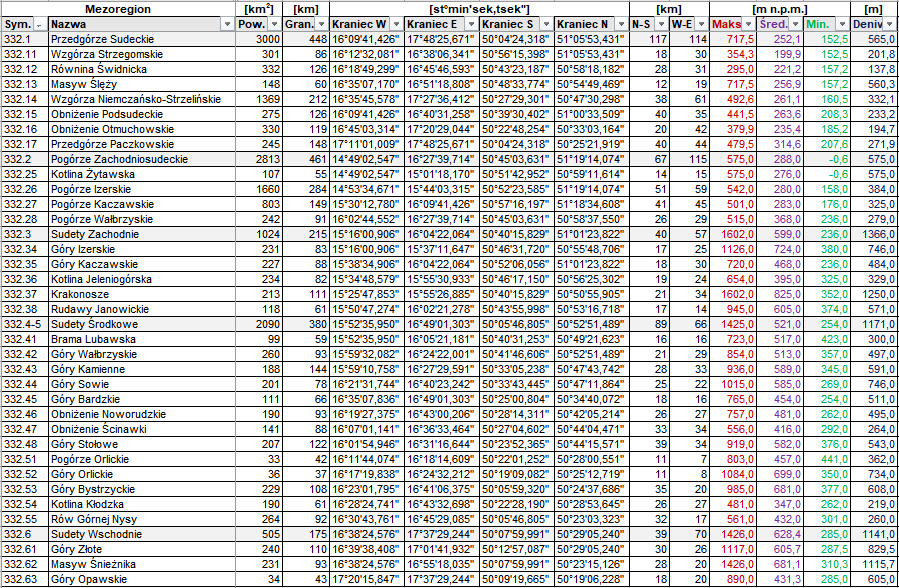The image size is (899, 588).
Task: Open the green Min. column filter
Action: pos(842,24)
